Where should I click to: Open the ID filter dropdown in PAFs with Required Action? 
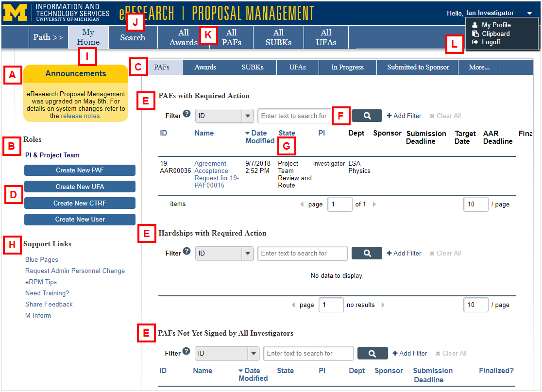[x=248, y=116]
